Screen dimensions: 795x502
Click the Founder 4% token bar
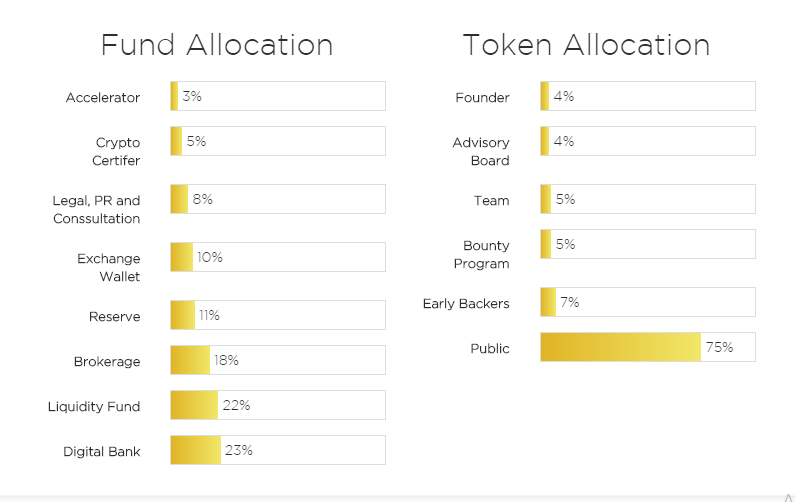pos(647,96)
